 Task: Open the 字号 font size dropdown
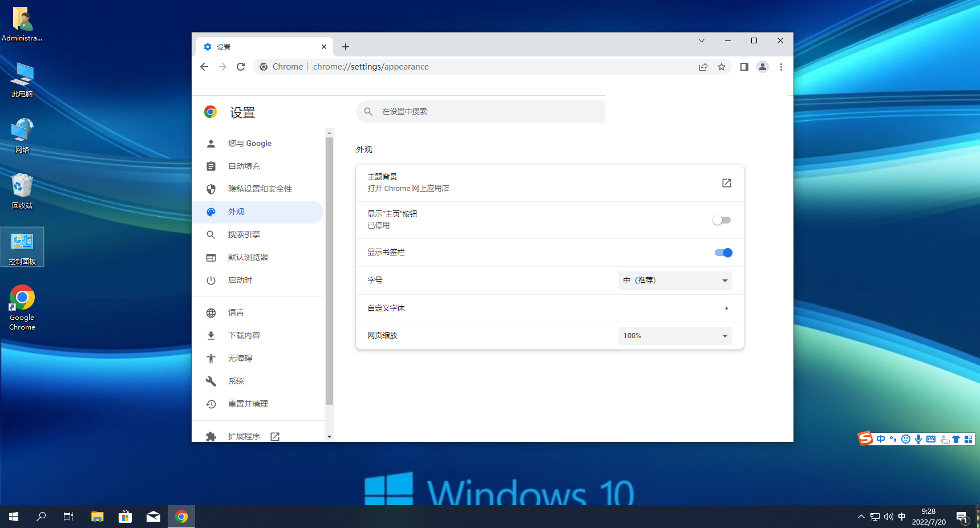point(675,281)
